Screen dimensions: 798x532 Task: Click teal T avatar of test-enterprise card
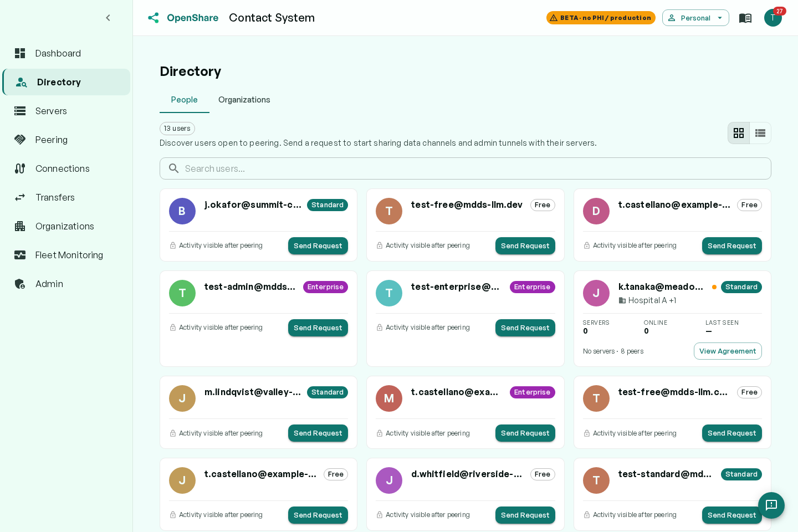[389, 293]
